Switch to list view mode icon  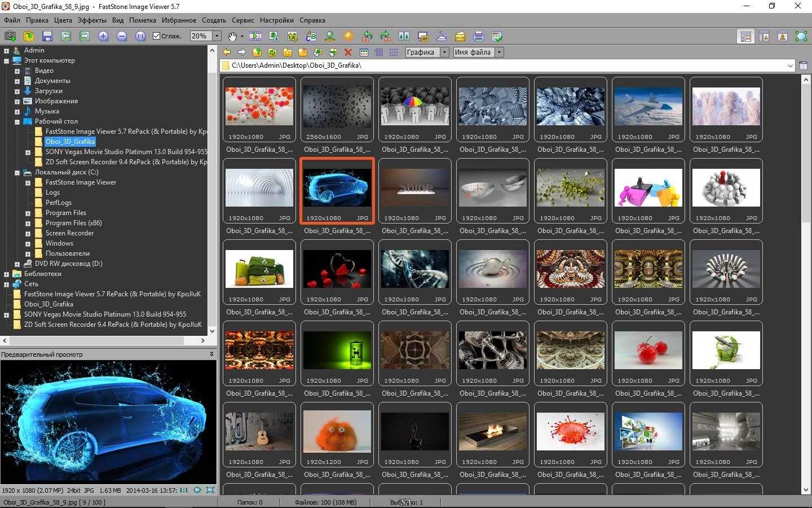pos(394,52)
